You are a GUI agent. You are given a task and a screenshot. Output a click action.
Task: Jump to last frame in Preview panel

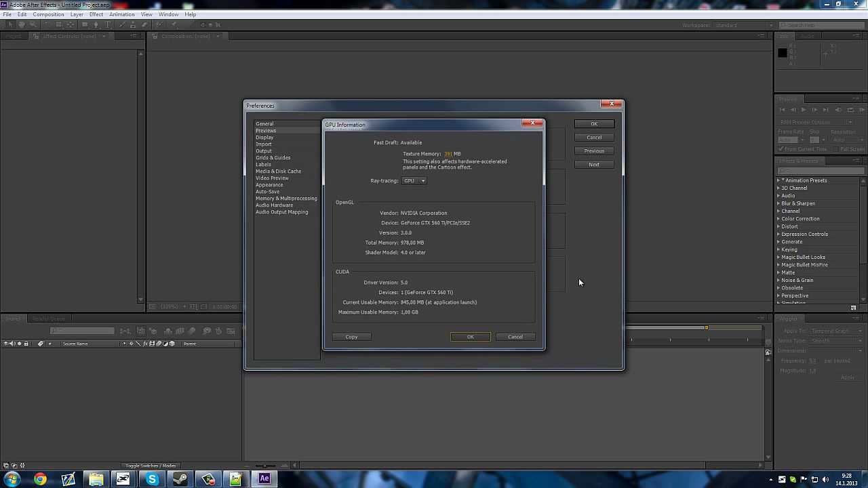tap(825, 110)
